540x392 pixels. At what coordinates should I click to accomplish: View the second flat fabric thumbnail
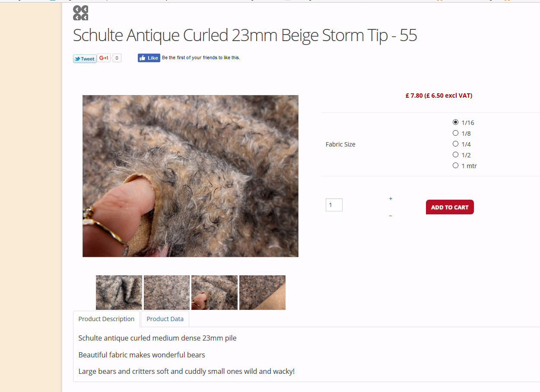(167, 293)
